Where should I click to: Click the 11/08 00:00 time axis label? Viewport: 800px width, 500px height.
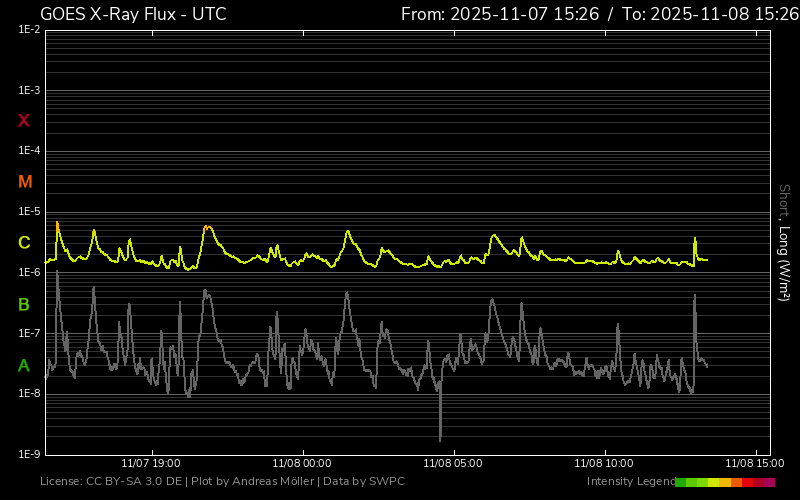click(302, 463)
